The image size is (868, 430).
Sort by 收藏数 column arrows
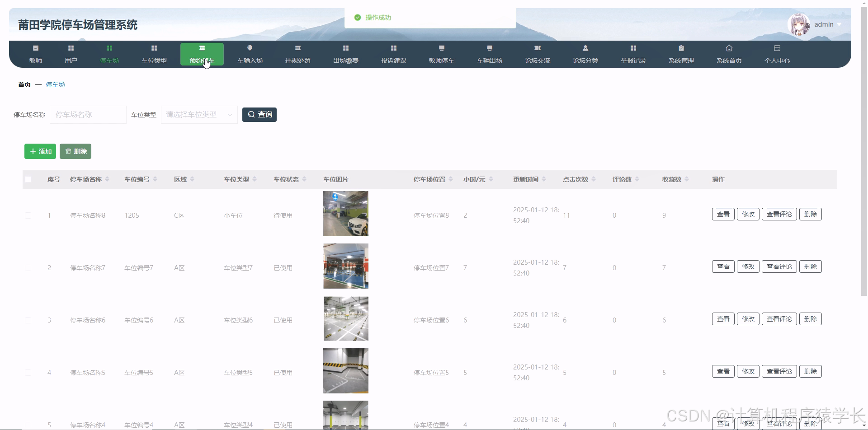(x=687, y=179)
